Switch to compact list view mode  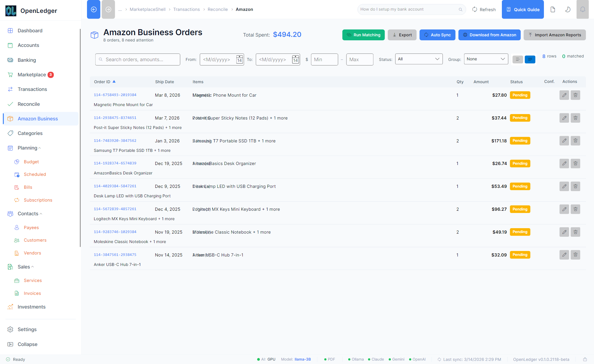click(x=518, y=59)
